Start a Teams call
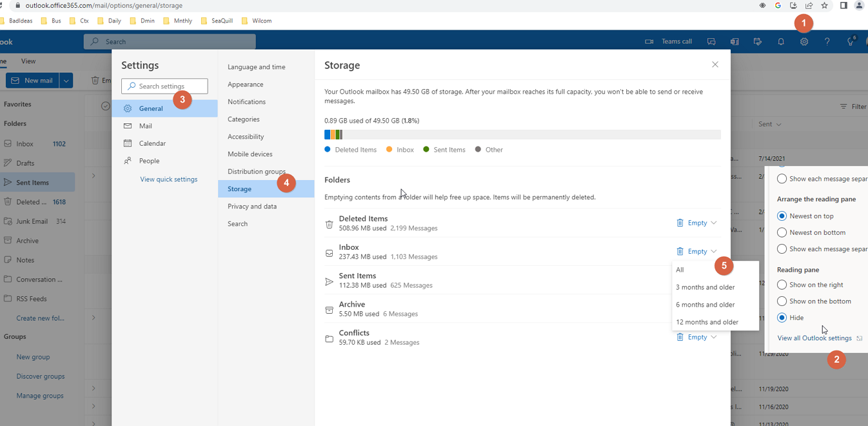 669,42
